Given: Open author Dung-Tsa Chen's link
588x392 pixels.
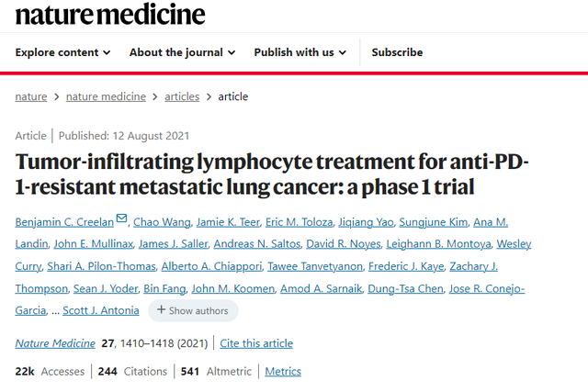Looking at the screenshot, I should [x=405, y=289].
